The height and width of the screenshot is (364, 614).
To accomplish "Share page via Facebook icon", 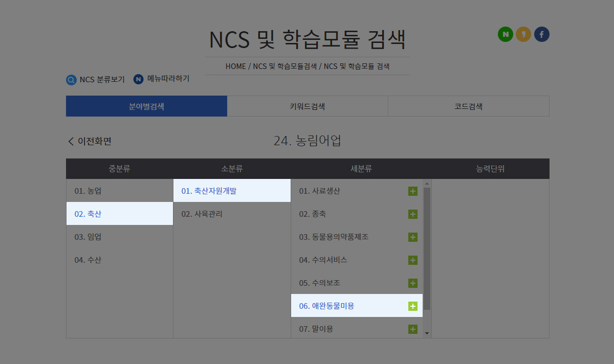I will click(x=541, y=34).
